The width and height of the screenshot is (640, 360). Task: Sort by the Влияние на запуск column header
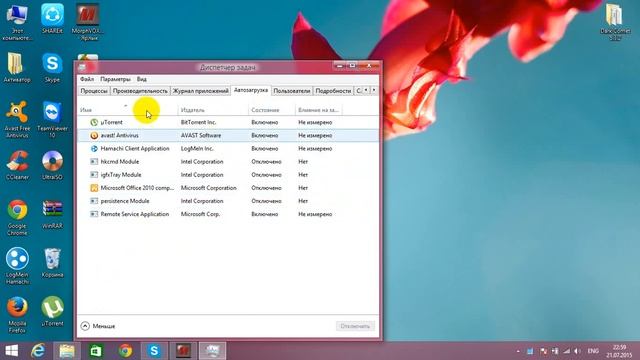click(x=318, y=110)
